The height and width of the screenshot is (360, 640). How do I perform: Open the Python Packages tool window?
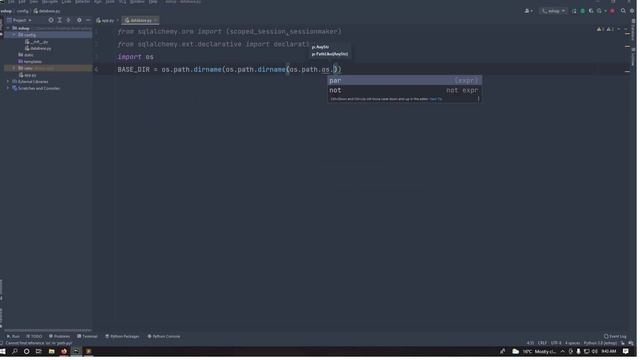click(x=122, y=337)
